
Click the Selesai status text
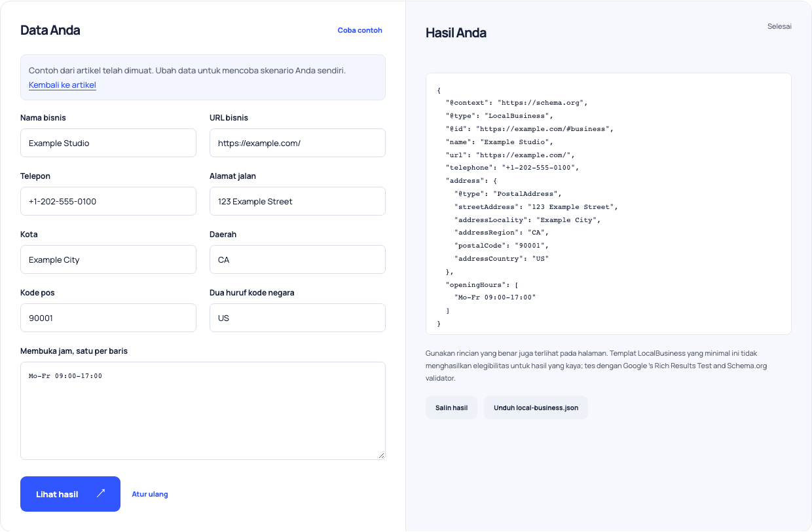(779, 26)
